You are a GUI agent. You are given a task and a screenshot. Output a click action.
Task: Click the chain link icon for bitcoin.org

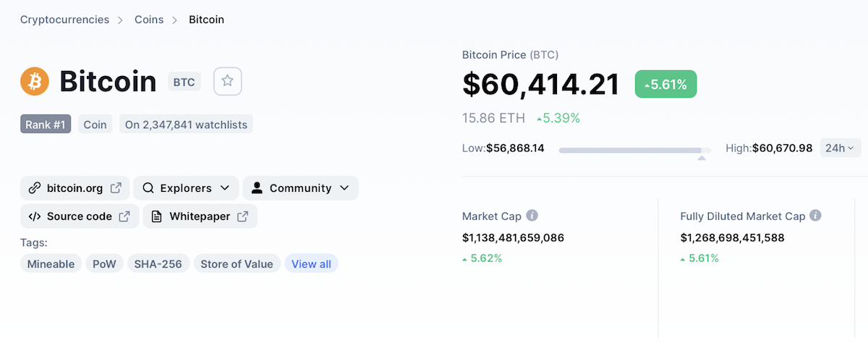pyautogui.click(x=34, y=188)
